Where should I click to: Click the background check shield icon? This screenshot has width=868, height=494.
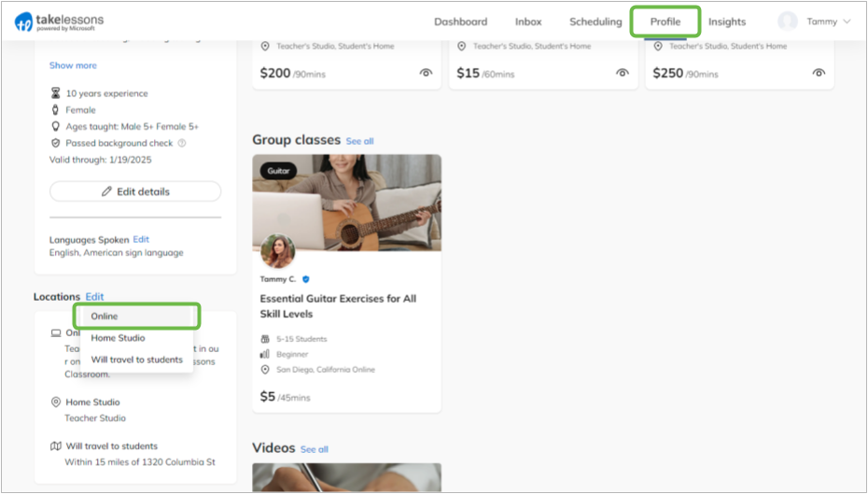pyautogui.click(x=55, y=143)
